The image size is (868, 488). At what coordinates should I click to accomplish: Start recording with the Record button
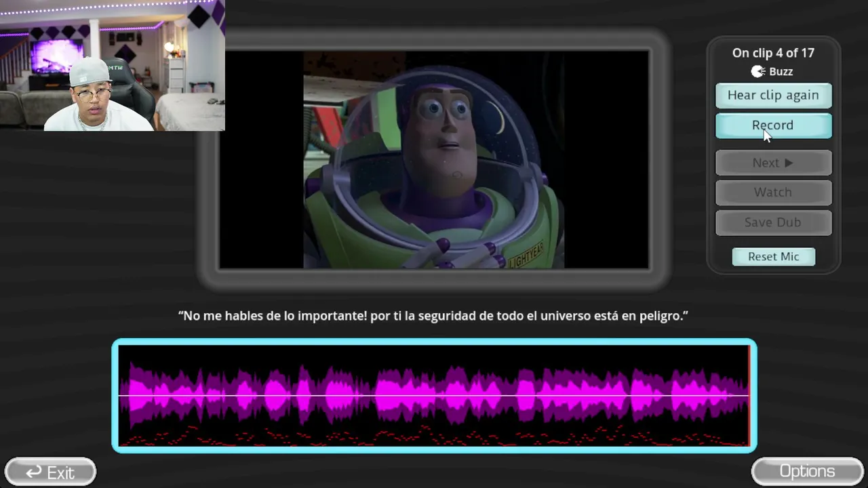(x=773, y=125)
